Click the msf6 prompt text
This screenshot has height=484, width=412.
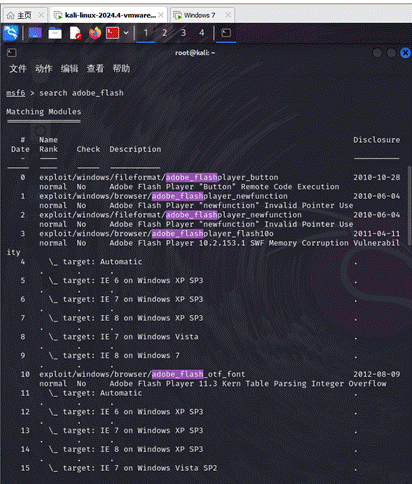tap(16, 93)
